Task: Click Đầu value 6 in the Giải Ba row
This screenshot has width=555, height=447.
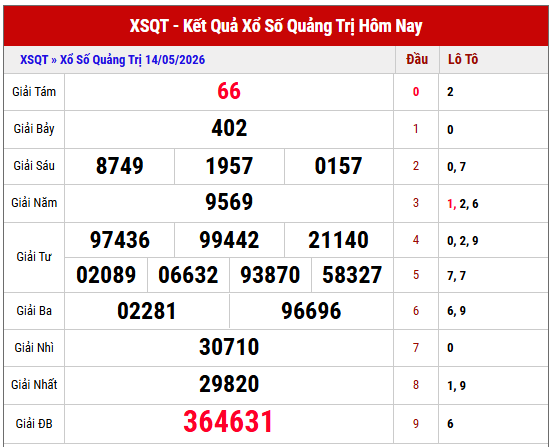Action: point(416,311)
